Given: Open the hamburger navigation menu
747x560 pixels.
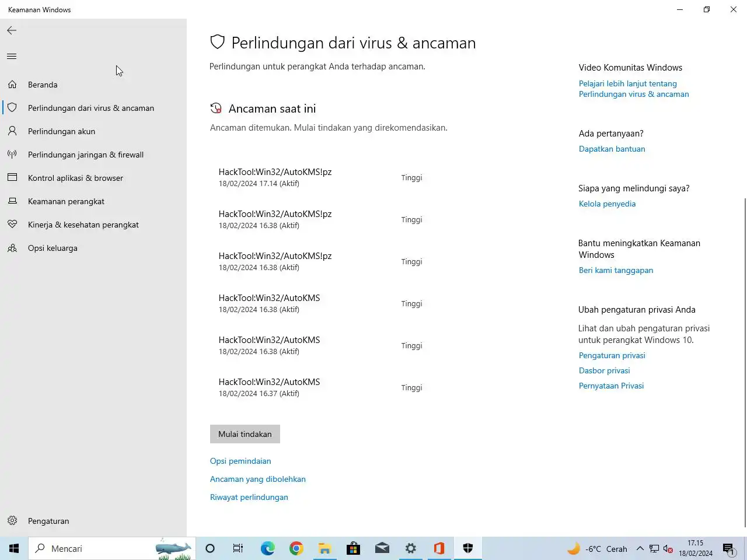Looking at the screenshot, I should pos(12,56).
